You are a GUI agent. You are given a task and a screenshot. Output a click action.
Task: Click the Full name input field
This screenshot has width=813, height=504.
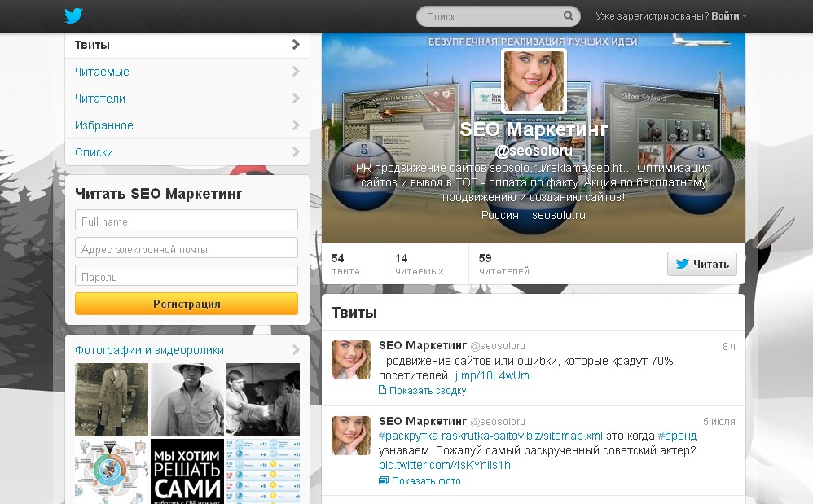[x=187, y=220]
